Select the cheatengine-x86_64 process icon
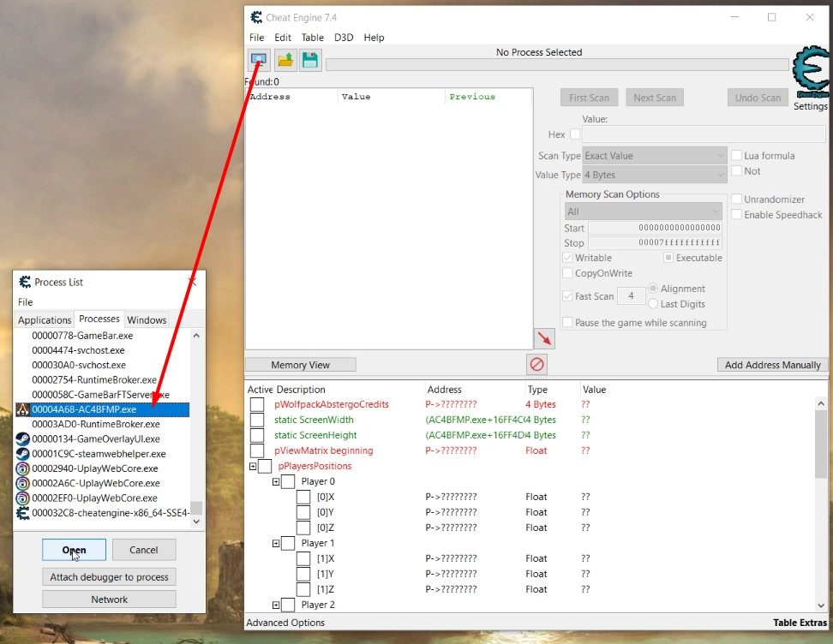 coord(22,513)
